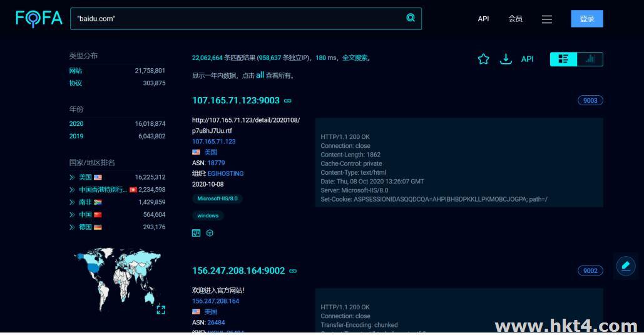This screenshot has width=644, height=335.
Task: Open the API menu in header
Action: 483,19
